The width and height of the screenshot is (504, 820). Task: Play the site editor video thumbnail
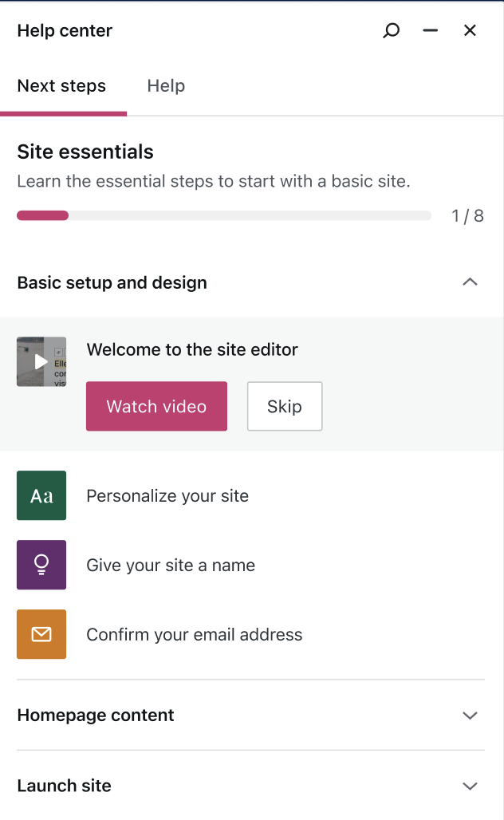tap(41, 361)
